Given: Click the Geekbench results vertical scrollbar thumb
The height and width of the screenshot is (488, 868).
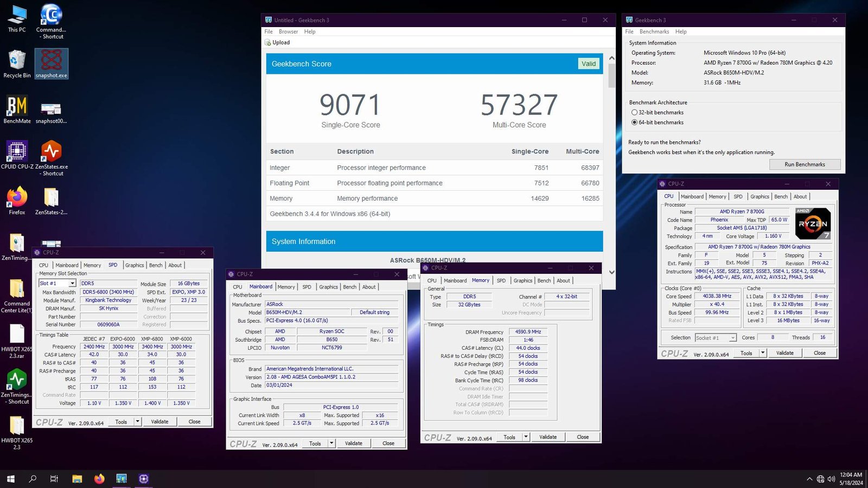Looking at the screenshot, I should click(x=611, y=76).
